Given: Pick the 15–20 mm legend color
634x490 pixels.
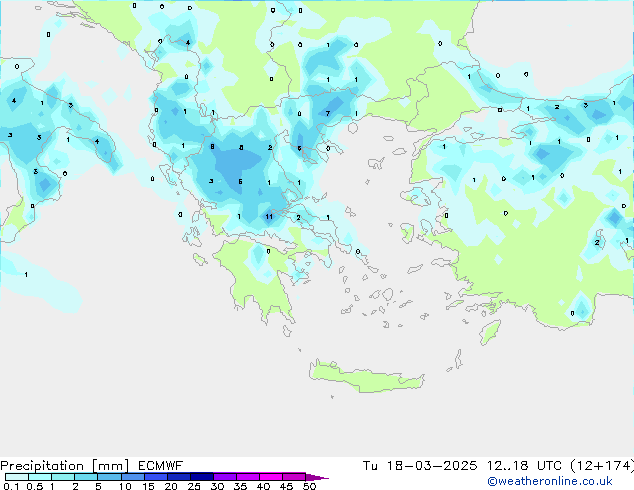Looking at the screenshot, I should (155, 477).
